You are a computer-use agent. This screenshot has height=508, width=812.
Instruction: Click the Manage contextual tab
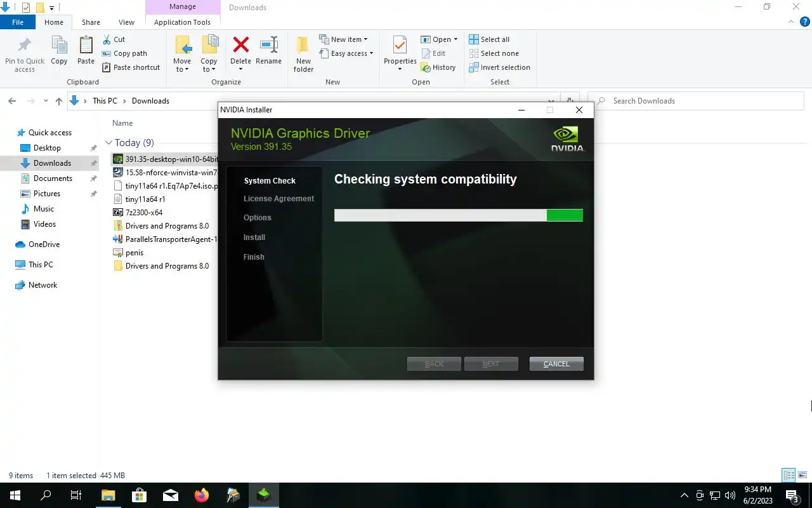[183, 7]
